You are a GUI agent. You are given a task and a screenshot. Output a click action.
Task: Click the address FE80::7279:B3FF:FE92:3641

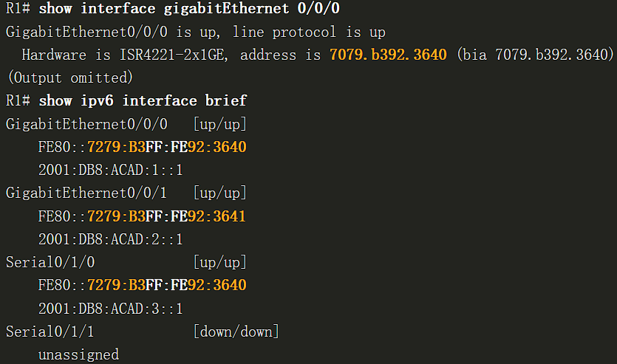tap(142, 216)
